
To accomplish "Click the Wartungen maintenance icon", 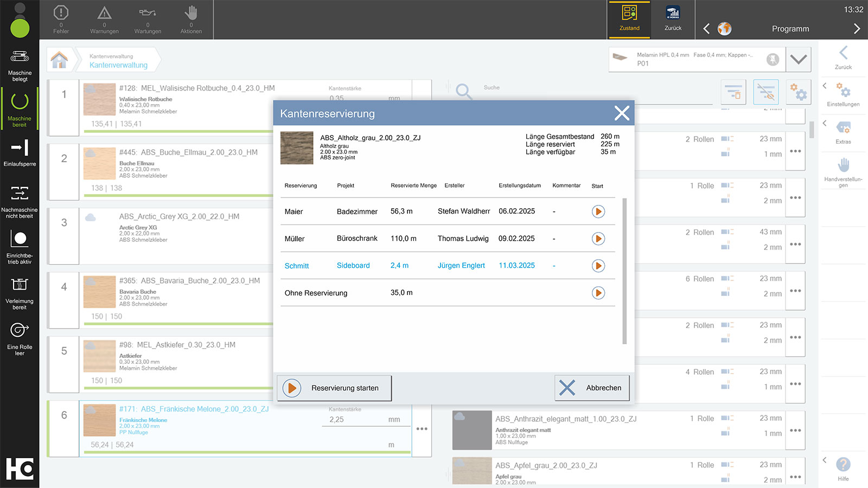I will 148,19.
